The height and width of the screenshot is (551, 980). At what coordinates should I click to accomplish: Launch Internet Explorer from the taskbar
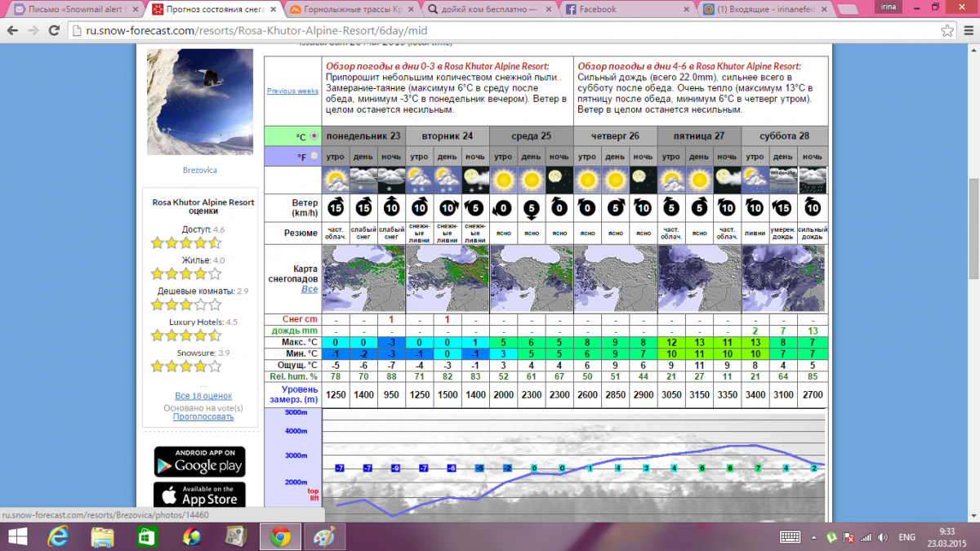point(59,536)
